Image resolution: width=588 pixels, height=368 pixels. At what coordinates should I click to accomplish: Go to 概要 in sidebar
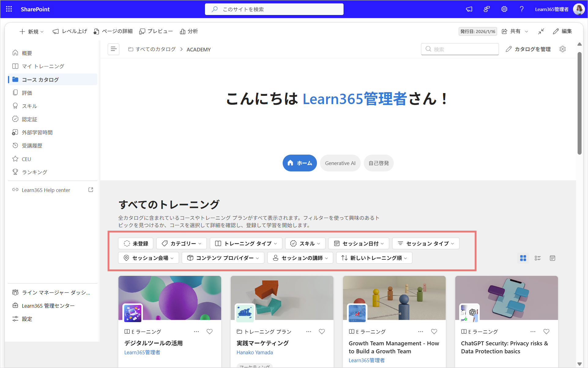click(53, 53)
